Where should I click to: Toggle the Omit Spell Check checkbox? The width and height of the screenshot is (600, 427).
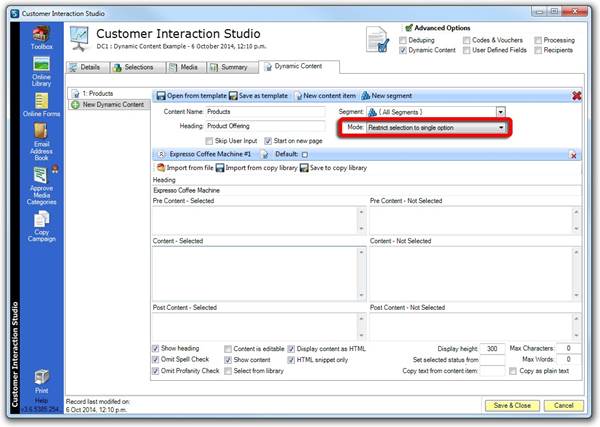155,360
